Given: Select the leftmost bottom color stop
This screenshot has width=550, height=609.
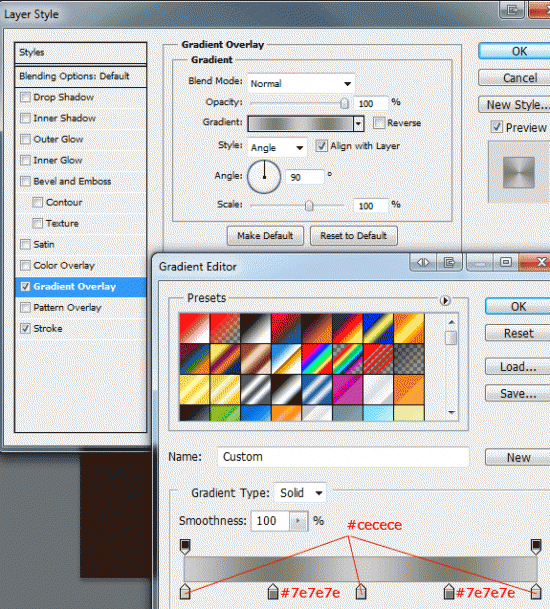Looking at the screenshot, I should click(185, 591).
